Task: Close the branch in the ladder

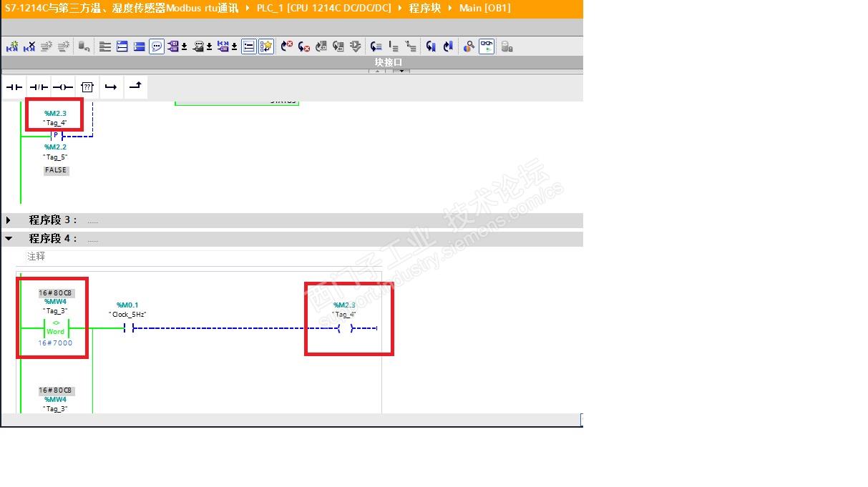Action: coord(136,87)
